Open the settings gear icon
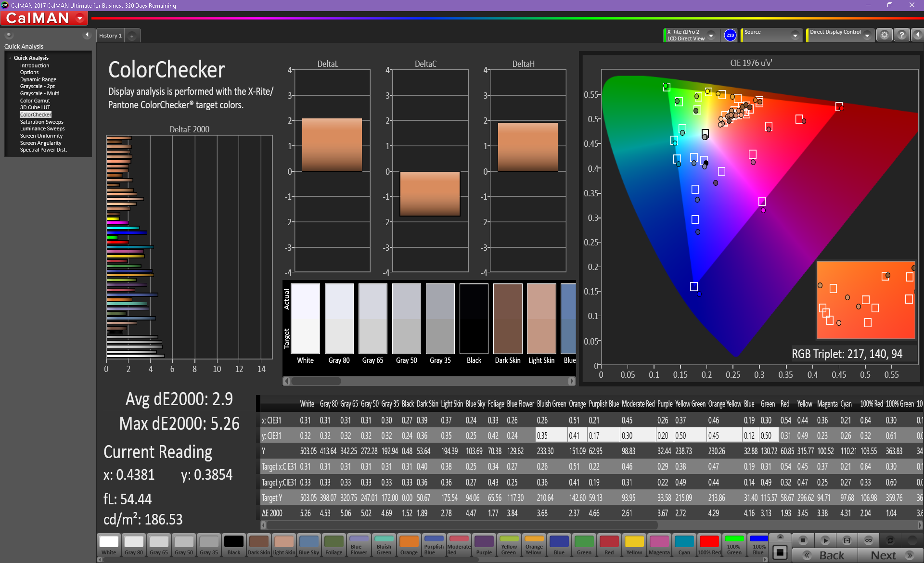Viewport: 924px width, 563px height. click(884, 35)
